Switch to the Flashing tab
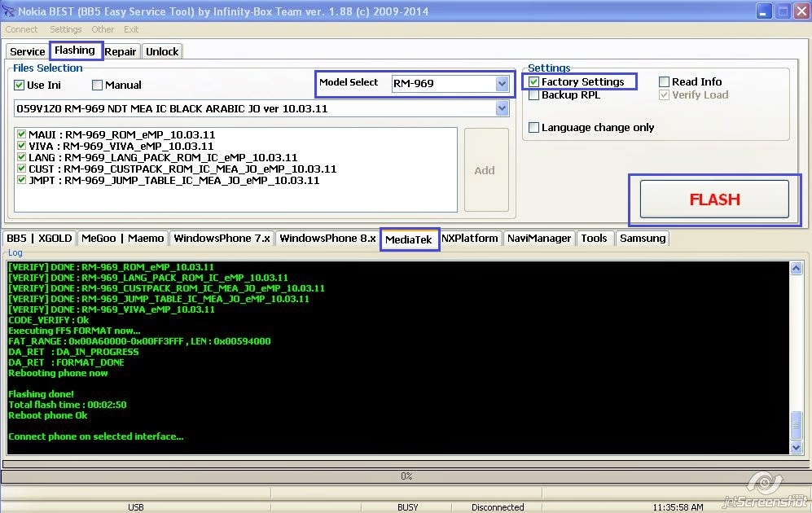 coord(75,50)
